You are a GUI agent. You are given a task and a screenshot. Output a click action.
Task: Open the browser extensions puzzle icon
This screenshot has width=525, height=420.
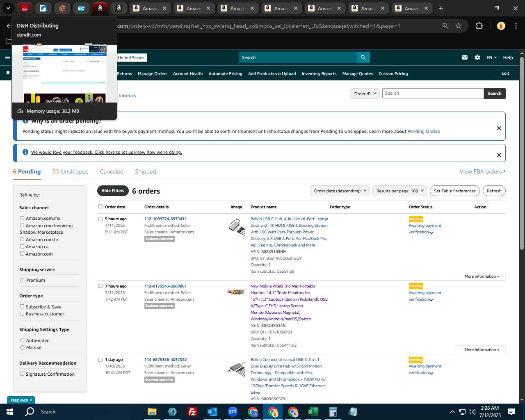point(479,26)
